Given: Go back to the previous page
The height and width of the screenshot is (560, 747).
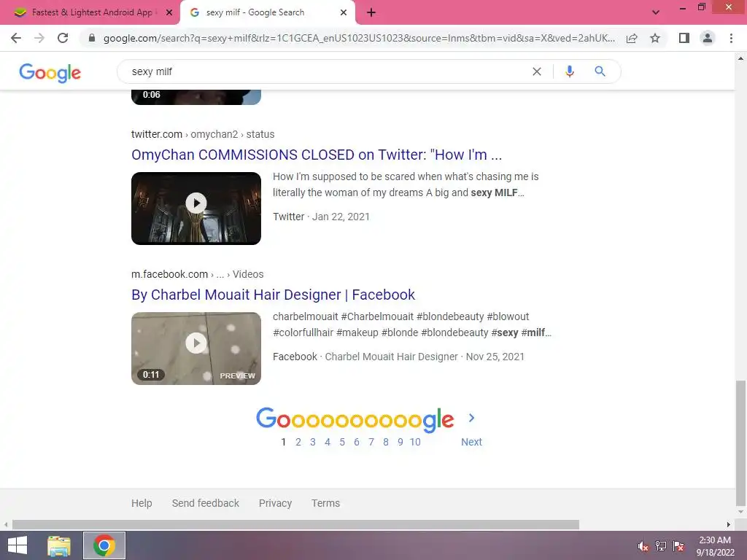Looking at the screenshot, I should click(x=16, y=38).
